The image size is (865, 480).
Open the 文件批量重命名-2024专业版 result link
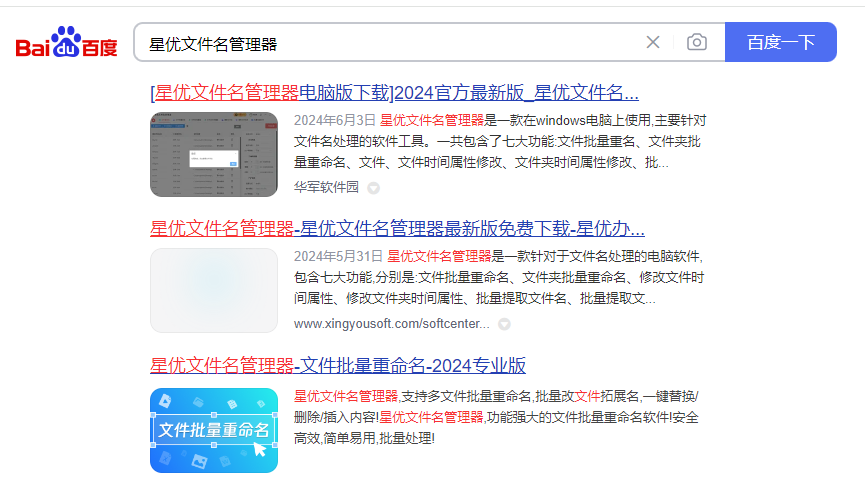[x=338, y=365]
